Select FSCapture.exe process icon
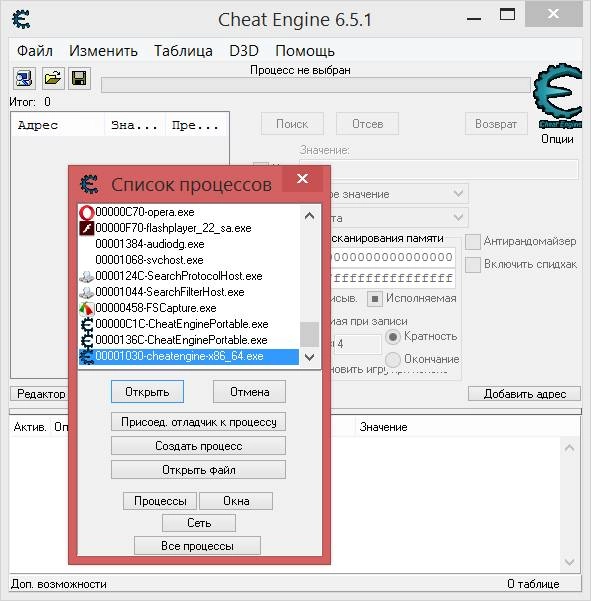591x601 pixels. [x=87, y=308]
